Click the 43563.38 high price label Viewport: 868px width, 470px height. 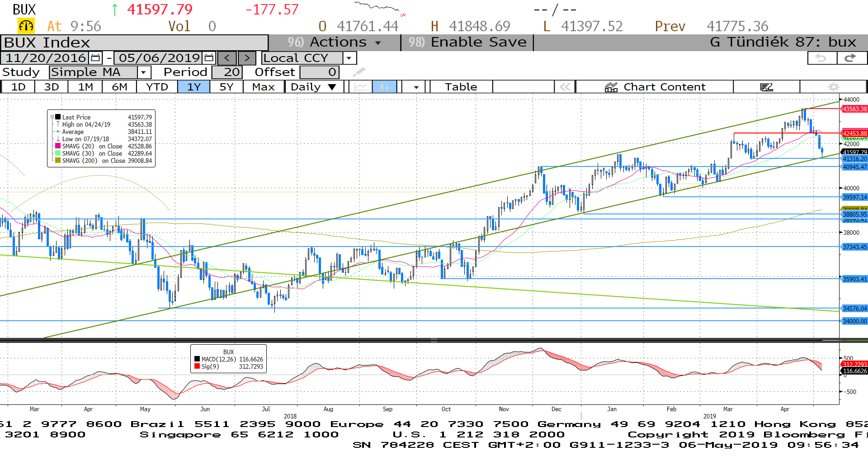[x=854, y=109]
